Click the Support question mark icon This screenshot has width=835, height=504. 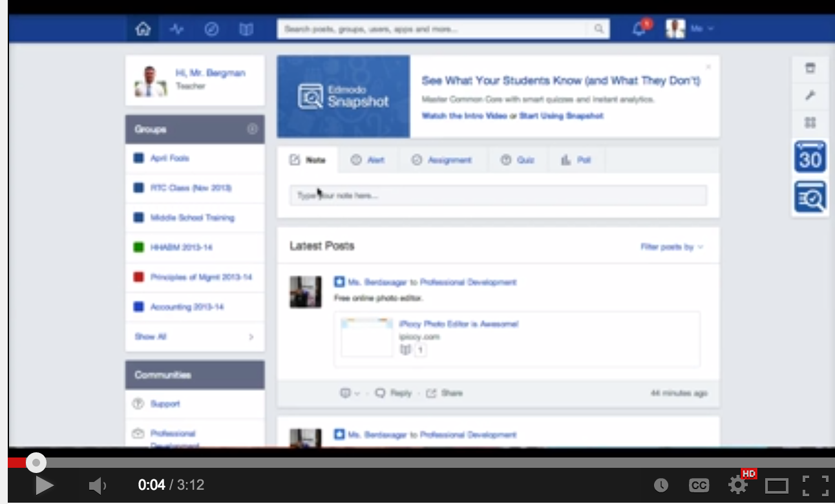138,404
